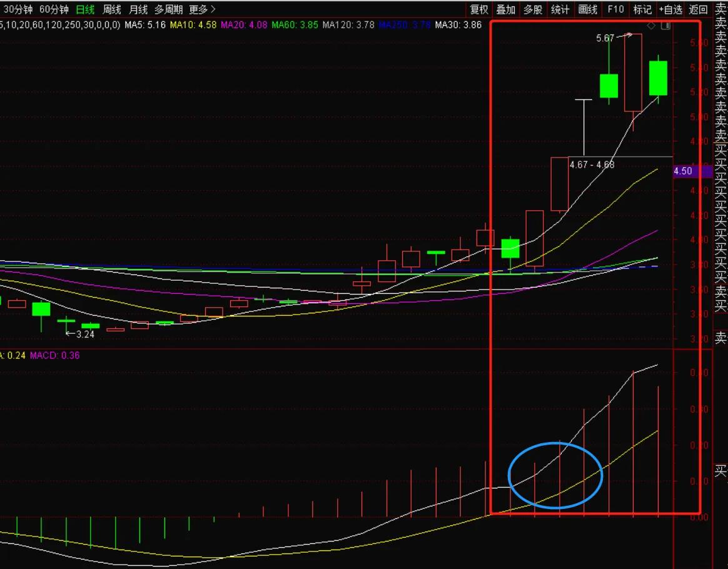Viewport: 728px width, 569px height.
Task: Open the 多周期 multi-period view
Action: pos(168,9)
